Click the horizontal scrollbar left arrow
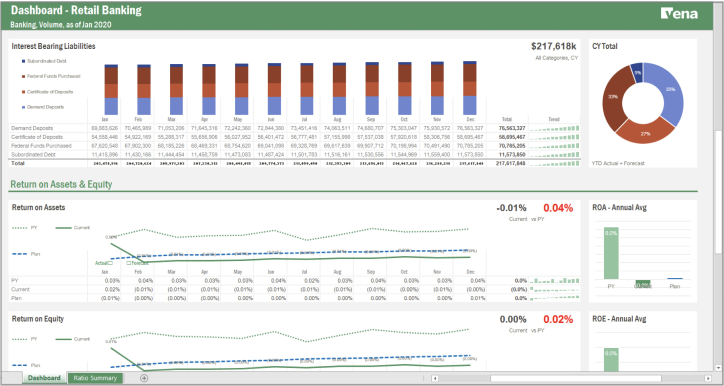 (x=434, y=378)
